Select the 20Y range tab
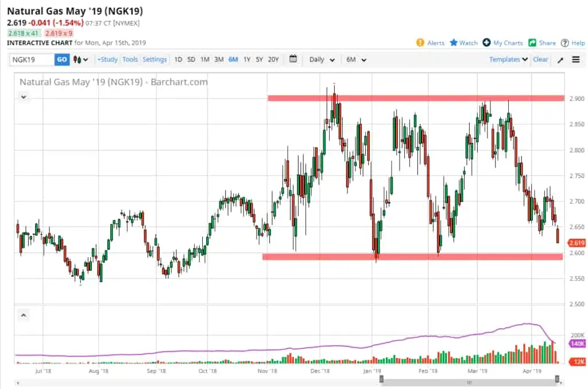 pyautogui.click(x=273, y=60)
